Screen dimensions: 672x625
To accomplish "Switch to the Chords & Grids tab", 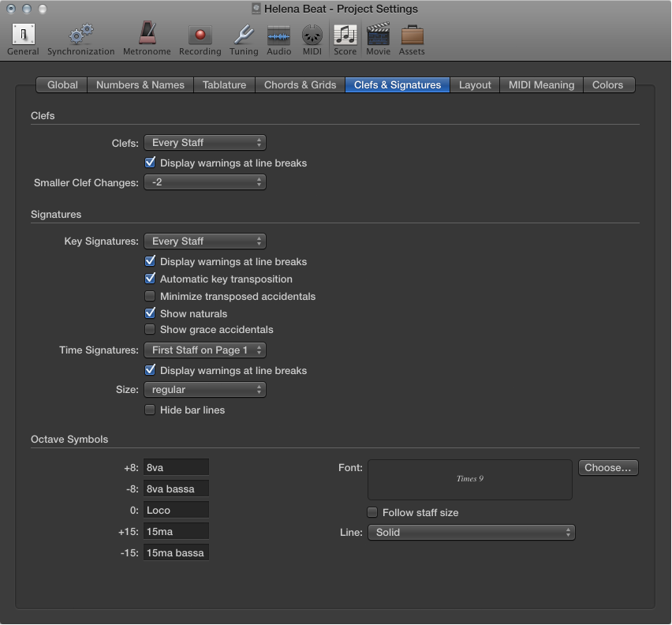I will 300,84.
